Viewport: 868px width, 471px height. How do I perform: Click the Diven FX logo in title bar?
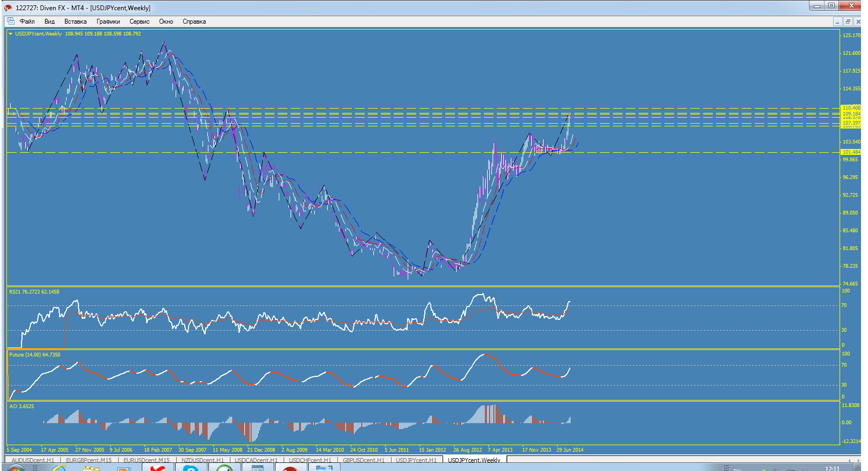pyautogui.click(x=8, y=8)
